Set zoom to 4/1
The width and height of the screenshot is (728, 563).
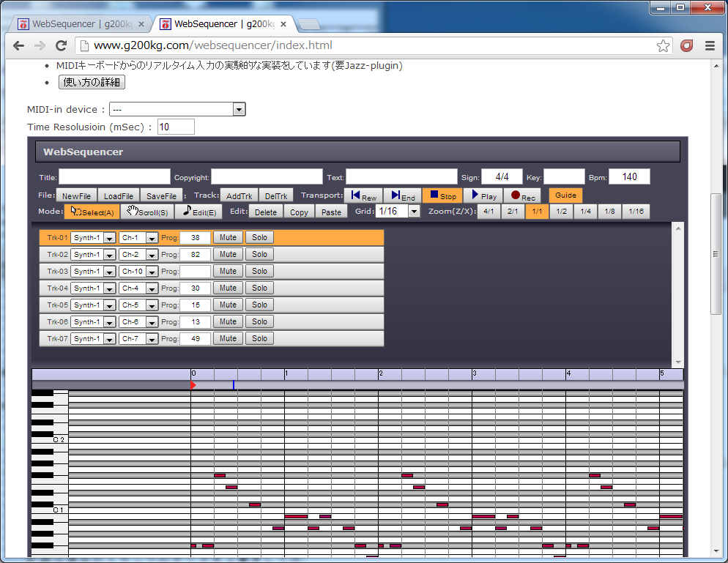(489, 212)
